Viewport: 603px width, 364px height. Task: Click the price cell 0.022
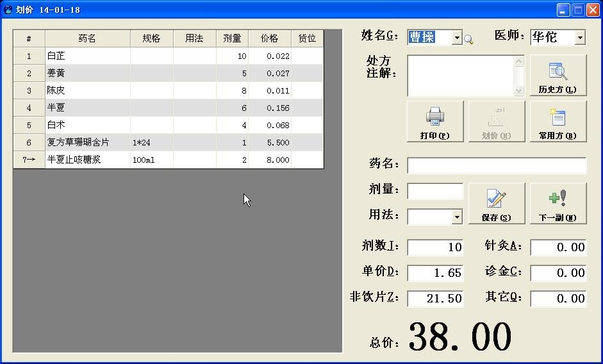(x=270, y=56)
